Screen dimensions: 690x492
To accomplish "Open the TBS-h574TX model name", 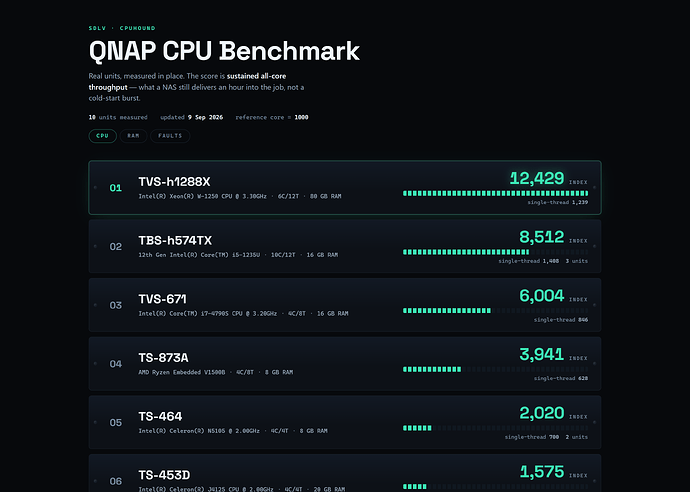I will pos(175,240).
